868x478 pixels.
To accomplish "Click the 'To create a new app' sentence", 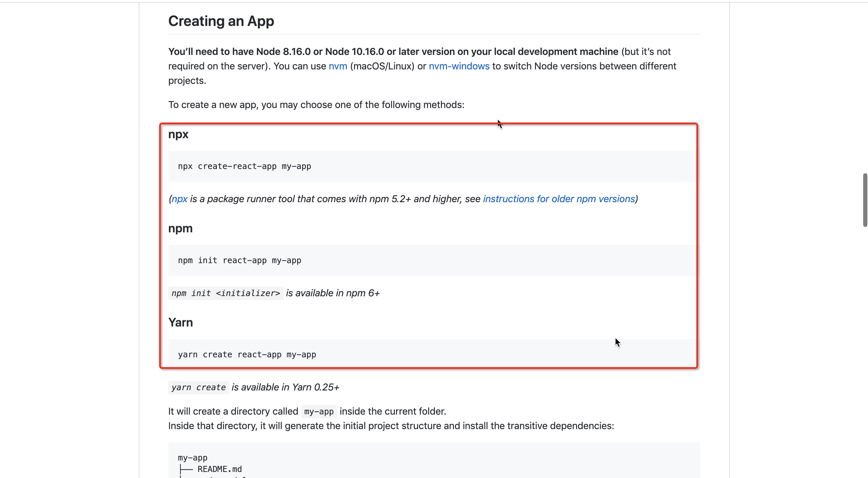I will [x=316, y=105].
